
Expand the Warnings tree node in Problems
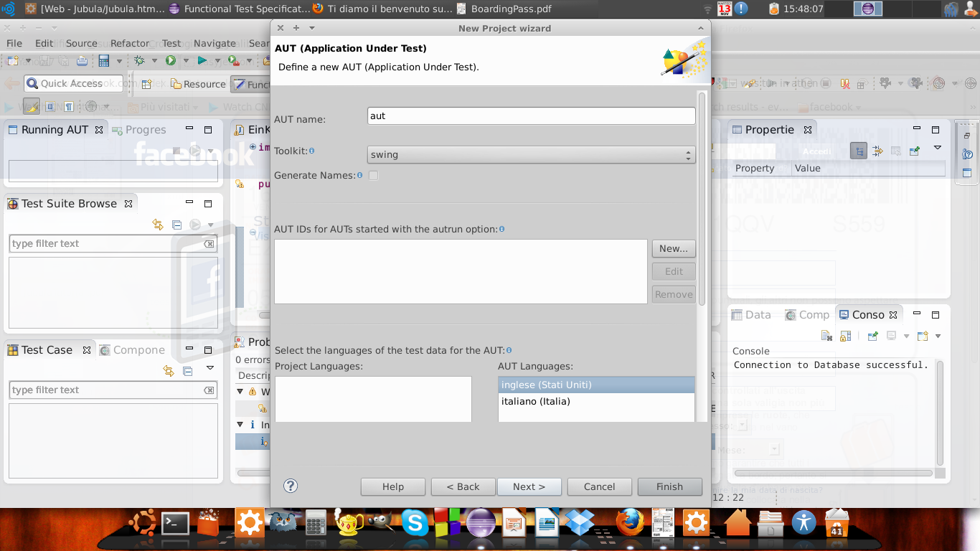241,392
